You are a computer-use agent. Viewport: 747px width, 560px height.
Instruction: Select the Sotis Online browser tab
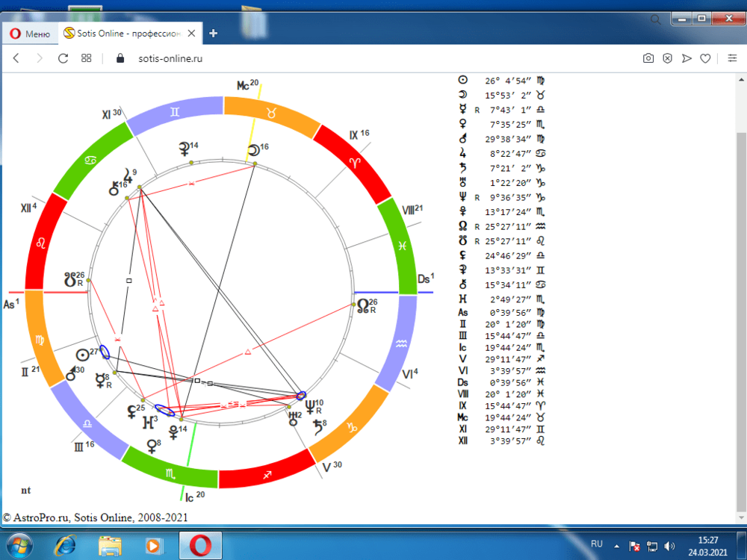[x=129, y=34]
